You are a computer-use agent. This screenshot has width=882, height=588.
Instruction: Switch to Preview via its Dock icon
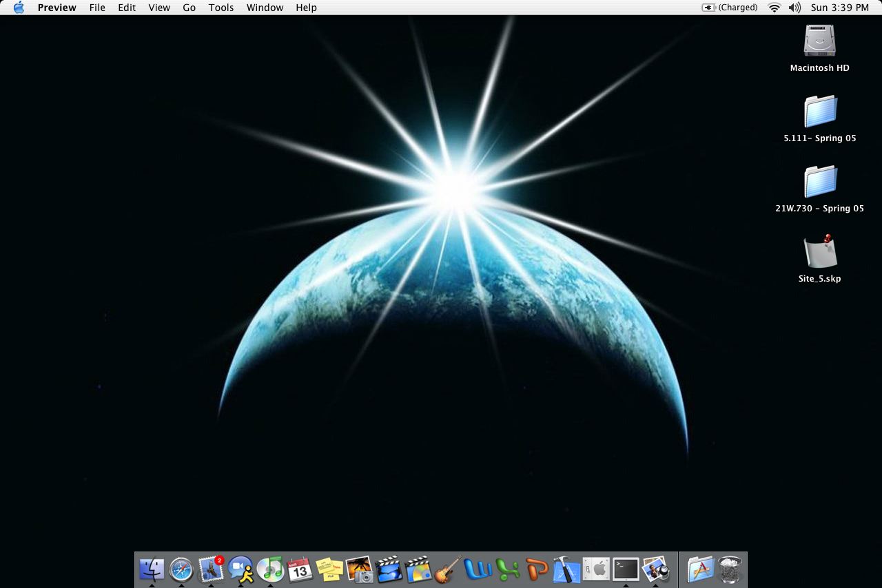[655, 569]
